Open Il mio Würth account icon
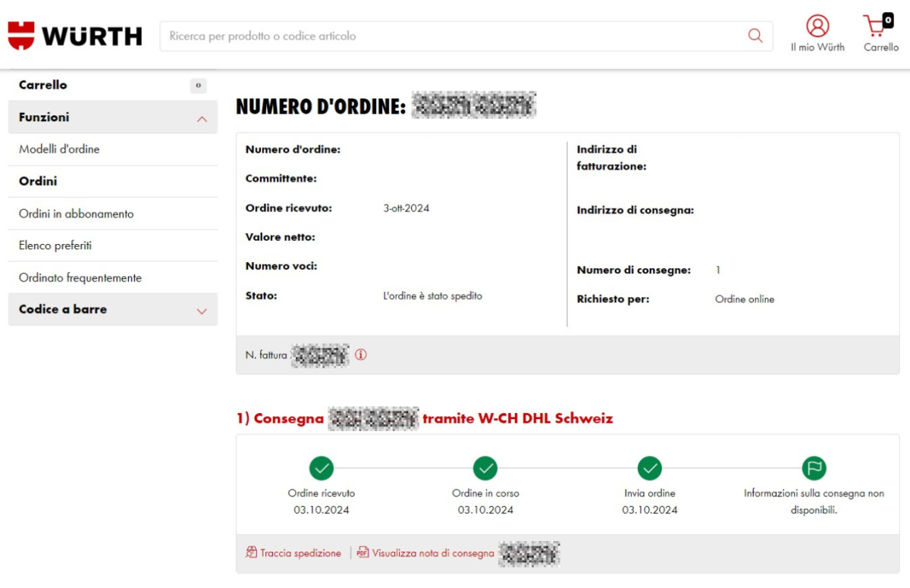The height and width of the screenshot is (588, 910). click(x=817, y=26)
